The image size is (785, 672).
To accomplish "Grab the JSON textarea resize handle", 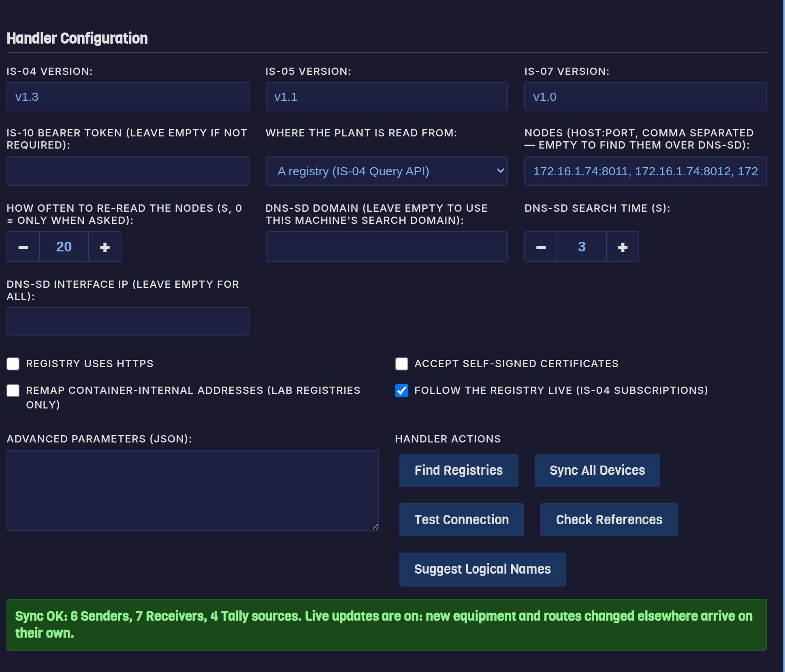I will point(375,526).
